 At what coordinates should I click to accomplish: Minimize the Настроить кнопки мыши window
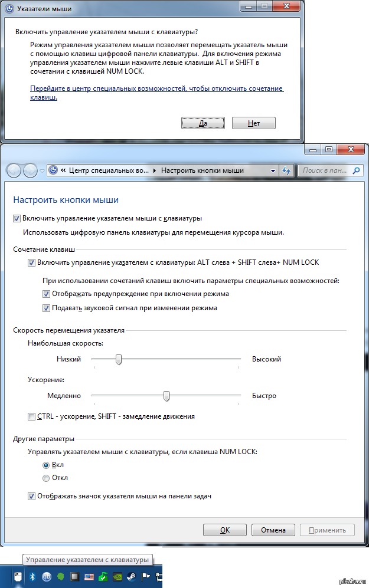pyautogui.click(x=313, y=149)
